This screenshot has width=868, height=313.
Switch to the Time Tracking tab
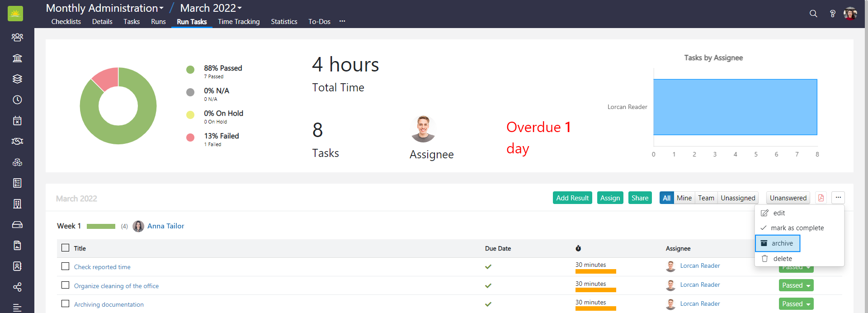(x=239, y=22)
